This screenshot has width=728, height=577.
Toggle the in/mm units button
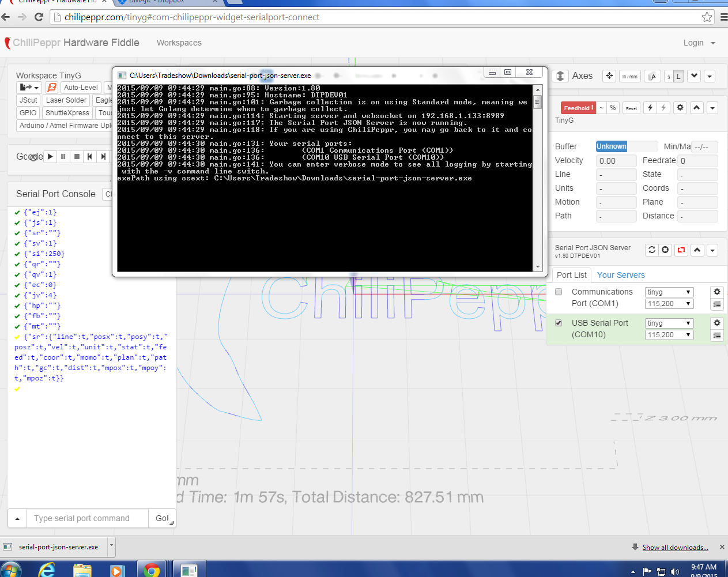click(x=629, y=76)
